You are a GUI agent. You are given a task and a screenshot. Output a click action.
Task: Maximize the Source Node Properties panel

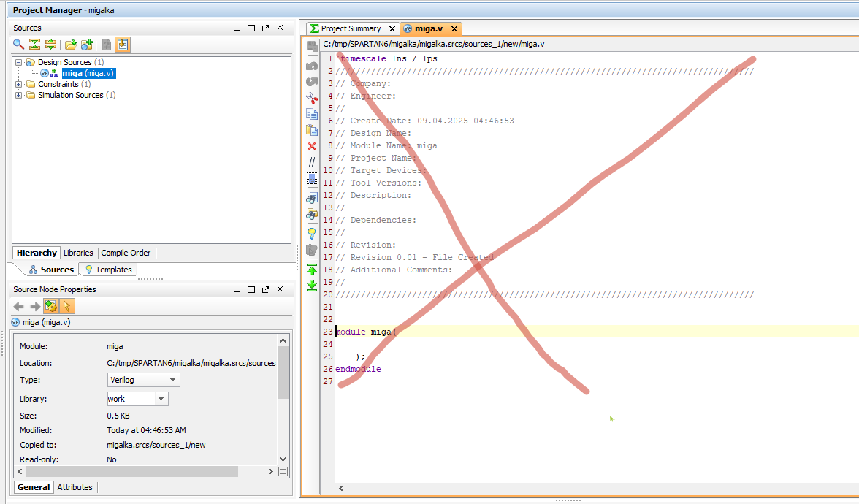click(251, 289)
